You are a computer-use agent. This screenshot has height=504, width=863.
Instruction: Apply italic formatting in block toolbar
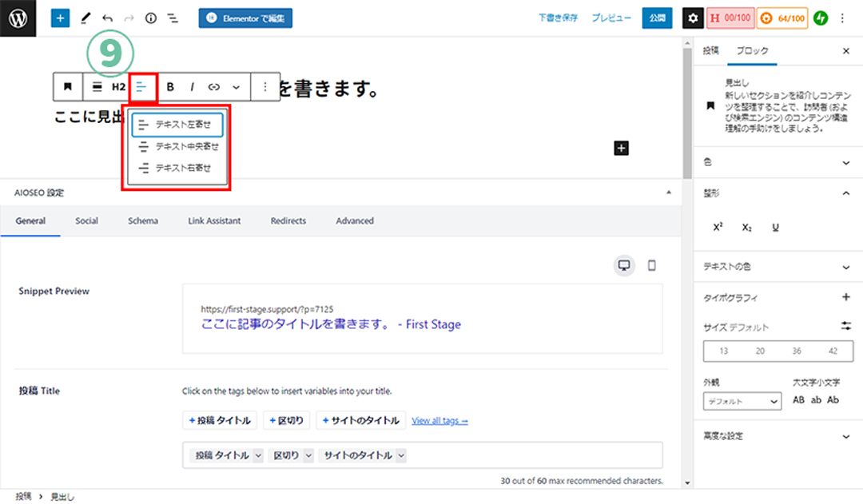(192, 87)
